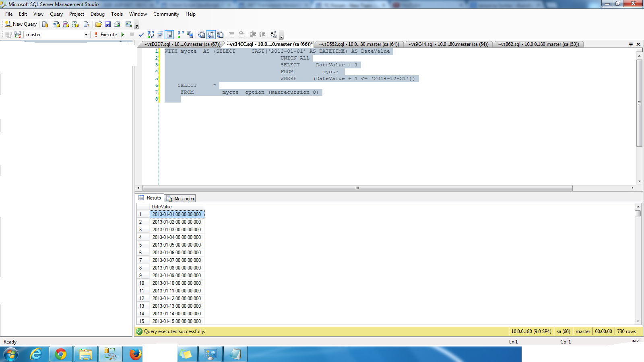The image size is (644, 362).
Task: Click the Open File folder icon
Action: pos(99,24)
